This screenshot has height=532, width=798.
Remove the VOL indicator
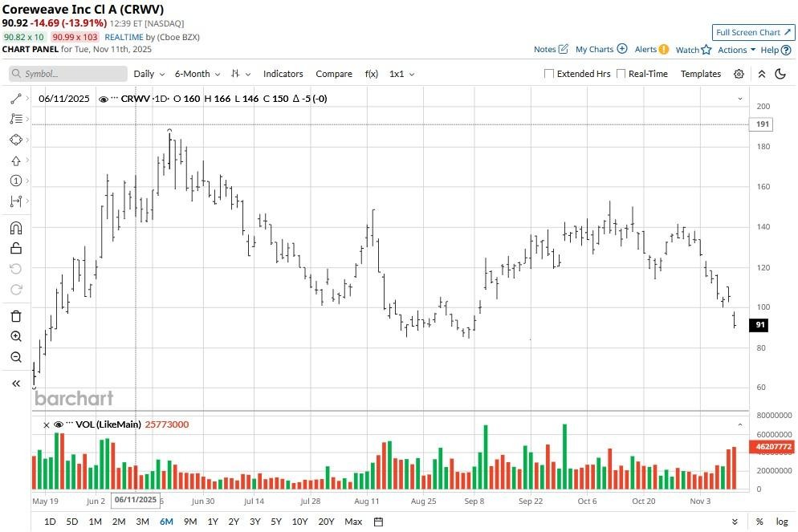coord(47,424)
